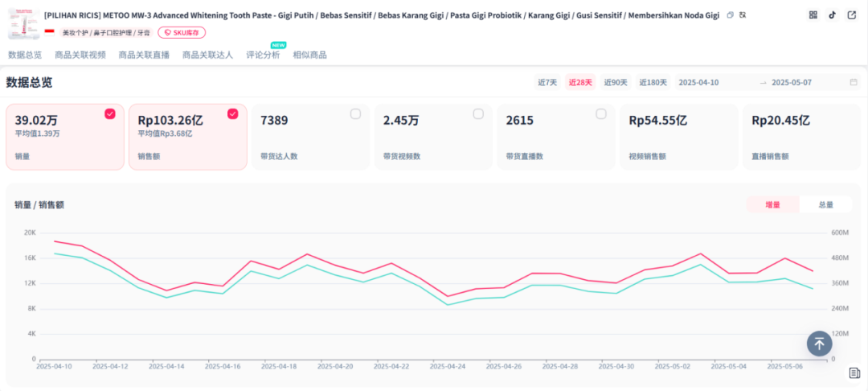868x391 pixels.
Task: Open the document notes icon at bottom right
Action: coord(854,373)
